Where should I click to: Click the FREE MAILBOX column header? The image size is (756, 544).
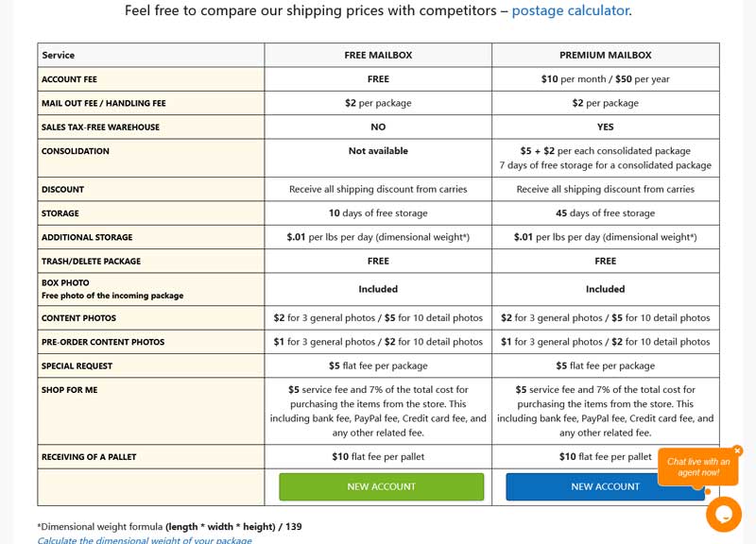(378, 56)
